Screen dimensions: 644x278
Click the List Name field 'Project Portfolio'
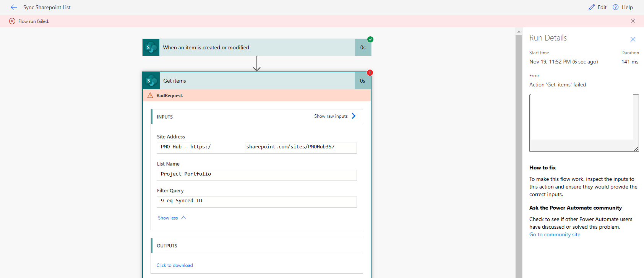click(257, 175)
